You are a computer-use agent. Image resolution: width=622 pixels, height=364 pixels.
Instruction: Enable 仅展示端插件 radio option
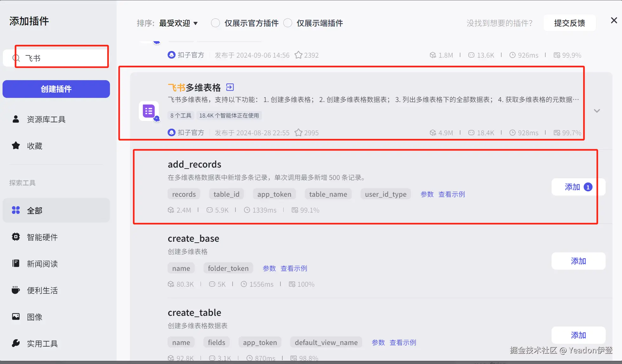(288, 23)
